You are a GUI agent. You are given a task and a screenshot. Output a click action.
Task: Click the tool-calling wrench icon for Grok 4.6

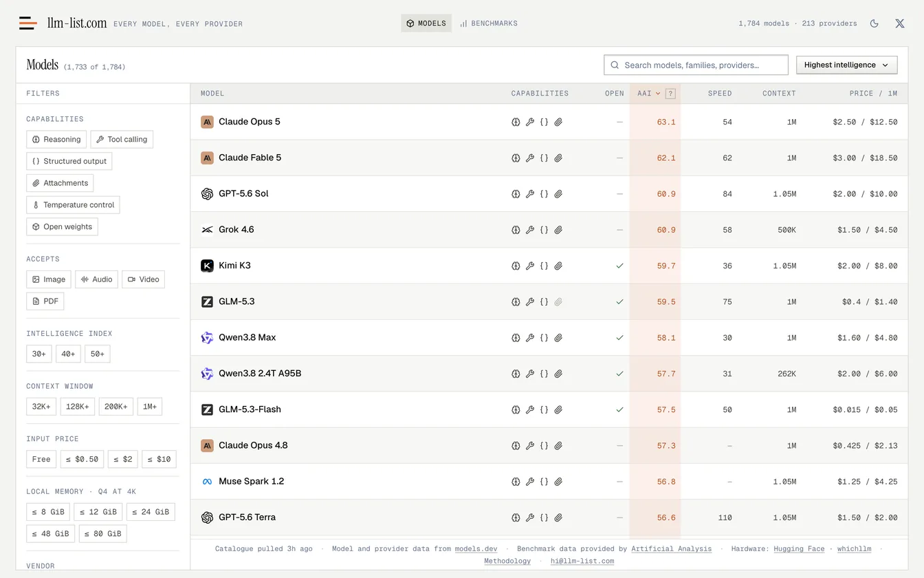pos(530,230)
